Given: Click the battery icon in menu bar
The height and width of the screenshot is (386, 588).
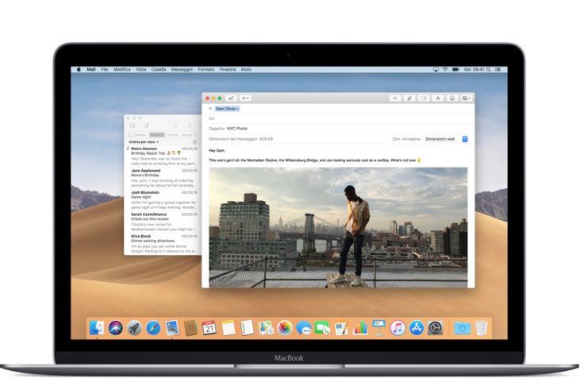Looking at the screenshot, I should click(x=455, y=69).
